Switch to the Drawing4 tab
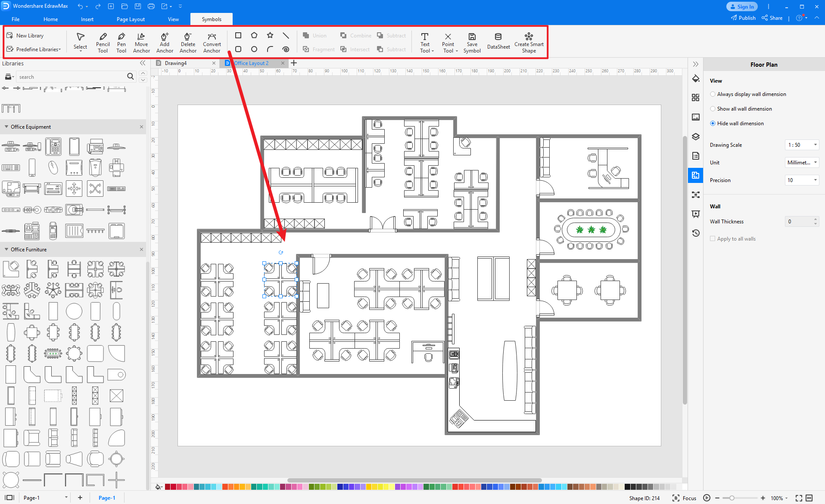Viewport: 825px width, 504px height. pyautogui.click(x=177, y=63)
